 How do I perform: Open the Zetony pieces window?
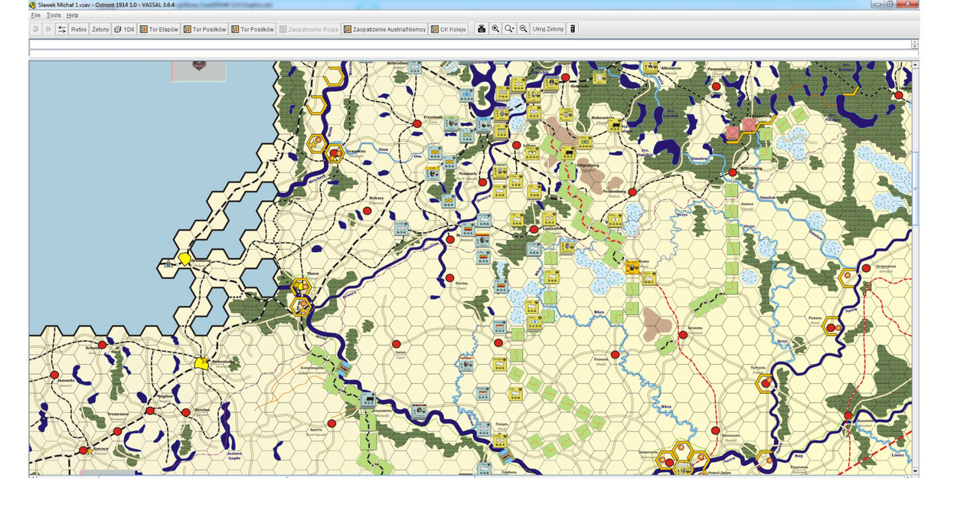click(100, 29)
